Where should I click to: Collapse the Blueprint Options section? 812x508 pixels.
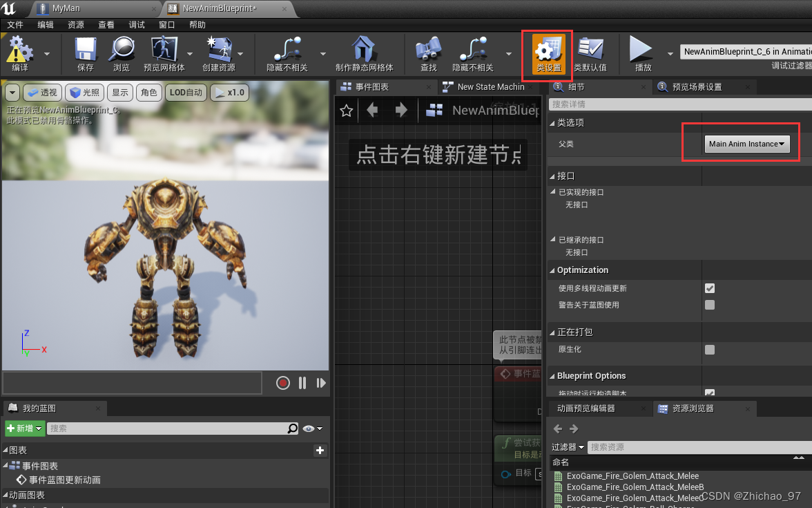coord(552,376)
